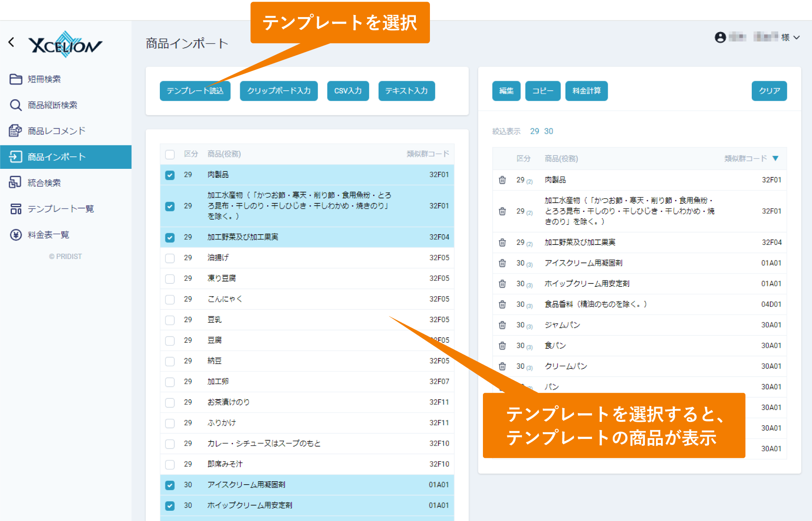This screenshot has width=812, height=521.
Task: Sort by 類似群コード with the triangle arrow
Action: pos(775,159)
